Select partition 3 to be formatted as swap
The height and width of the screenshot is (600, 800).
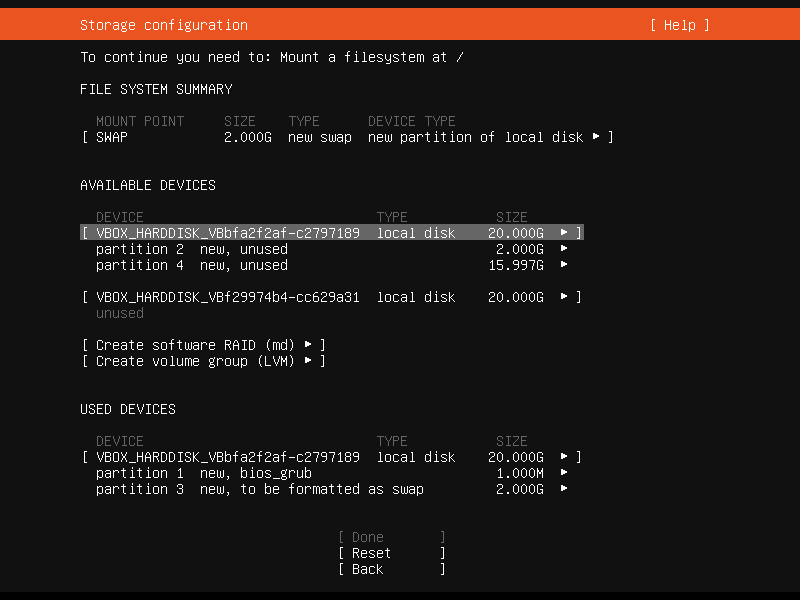pos(332,489)
